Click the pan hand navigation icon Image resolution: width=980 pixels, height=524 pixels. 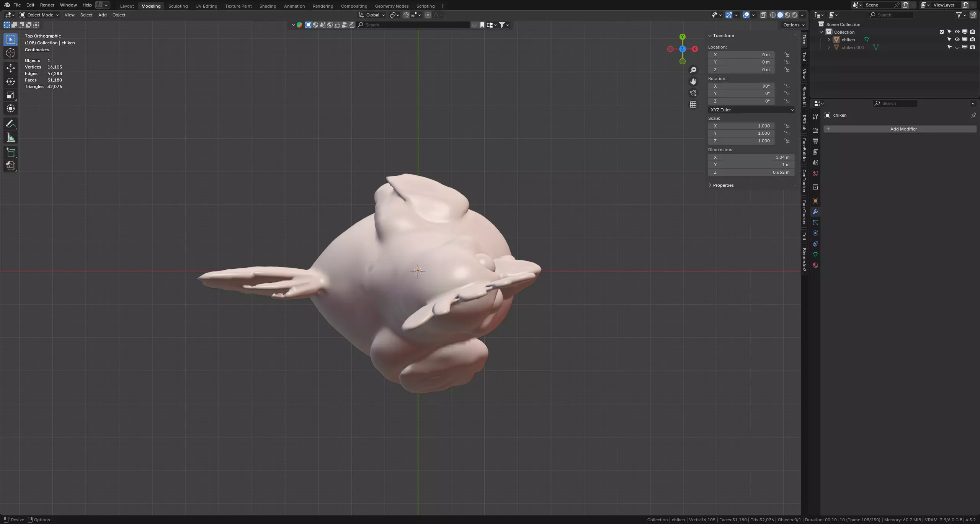[x=693, y=82]
